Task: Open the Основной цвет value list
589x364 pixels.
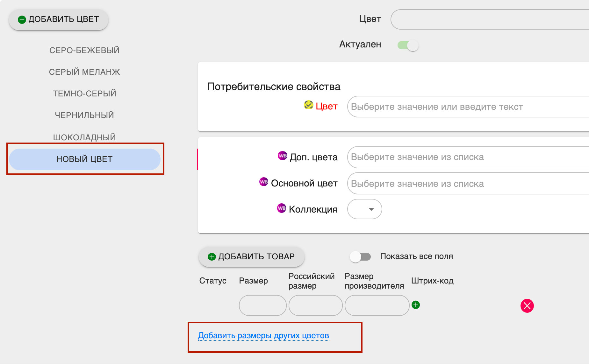Action: click(x=468, y=183)
